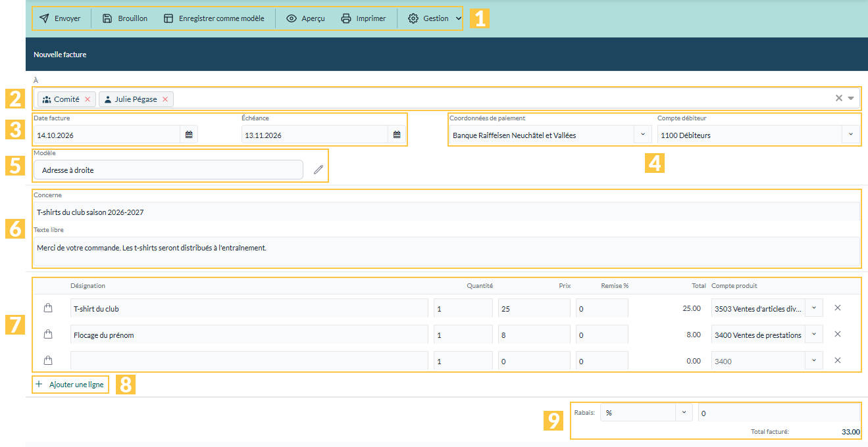Click the Envoyer send button
Screen dimensions: 868x447
coord(60,18)
